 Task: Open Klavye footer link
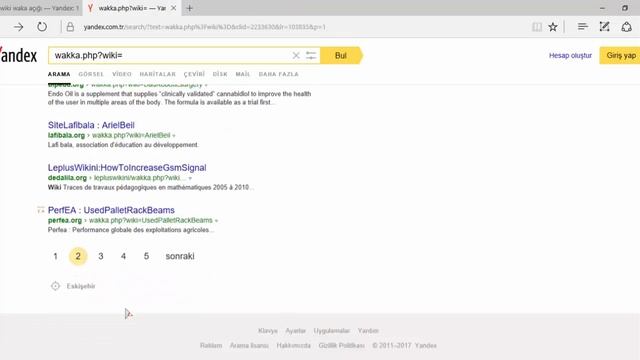(268, 331)
